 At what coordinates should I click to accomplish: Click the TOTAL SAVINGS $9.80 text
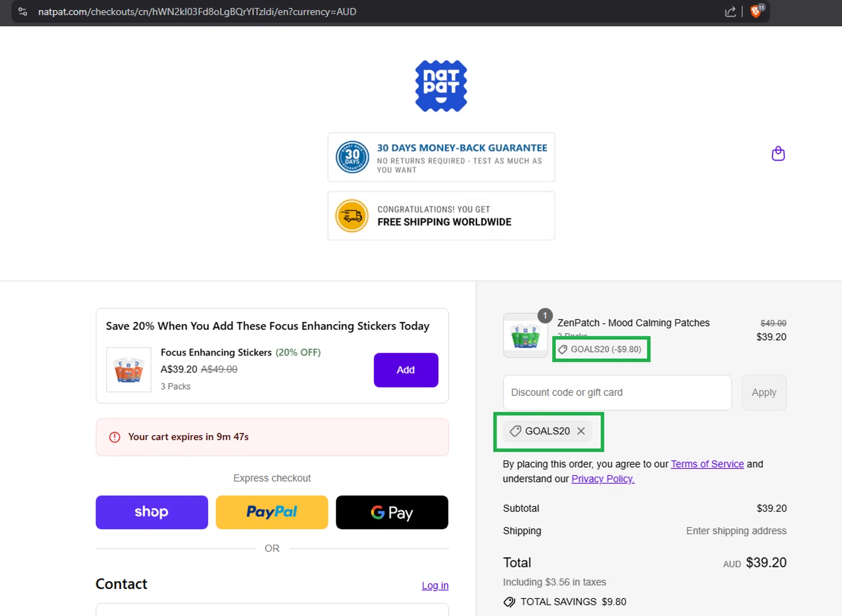(x=573, y=602)
